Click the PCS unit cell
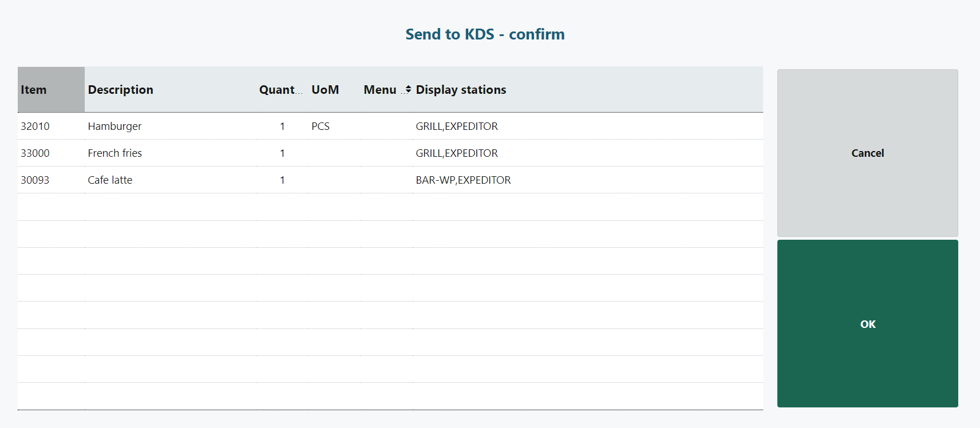Viewport: 980px width, 428px height. tap(321, 126)
